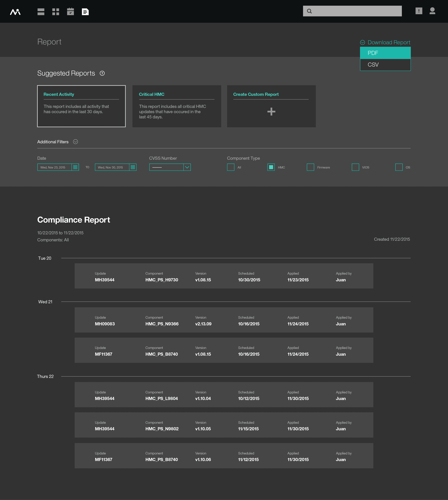This screenshot has width=448, height=500.
Task: Open the grid dashboard nav icon
Action: (56, 11)
